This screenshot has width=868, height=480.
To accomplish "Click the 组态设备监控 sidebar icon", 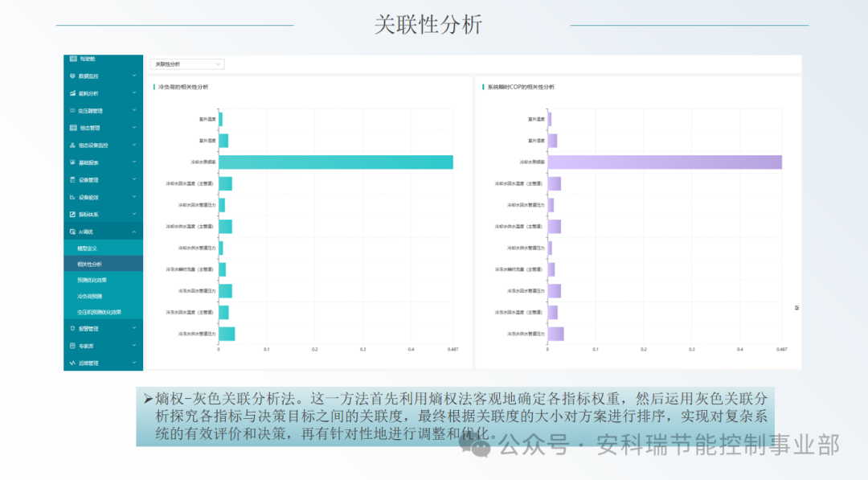I will pyautogui.click(x=72, y=145).
